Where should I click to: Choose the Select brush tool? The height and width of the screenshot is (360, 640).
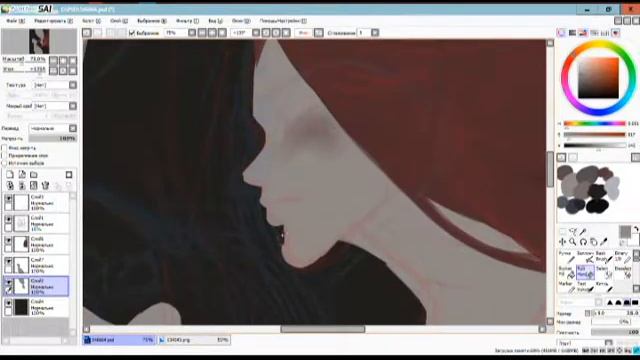coord(604,272)
